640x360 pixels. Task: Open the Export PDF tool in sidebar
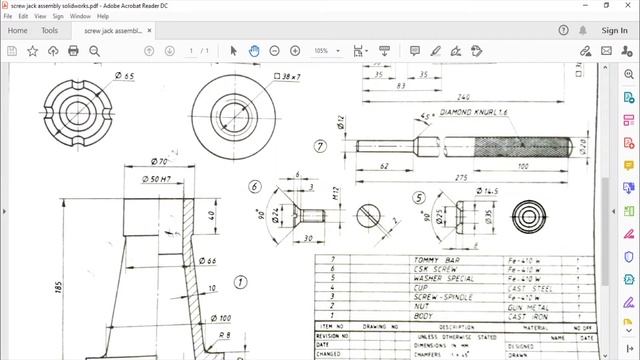pyautogui.click(x=629, y=98)
